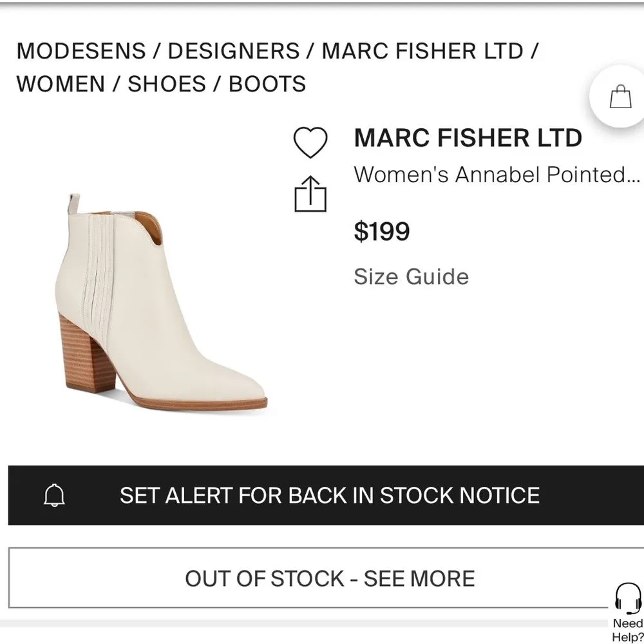Click SET ALERT FOR BACK IN STOCK NOTICE
This screenshot has height=644, width=644.
point(329,496)
